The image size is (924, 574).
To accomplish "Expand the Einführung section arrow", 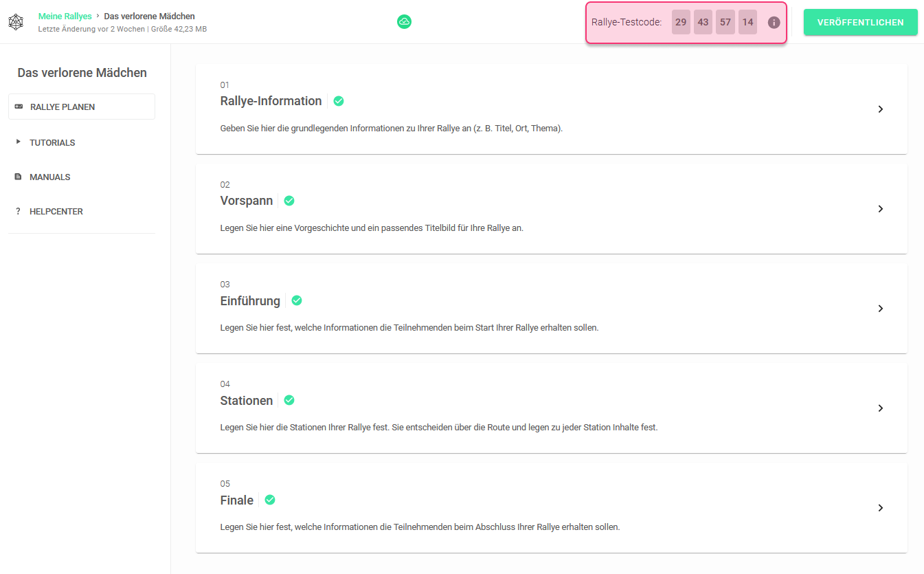I will pos(881,309).
